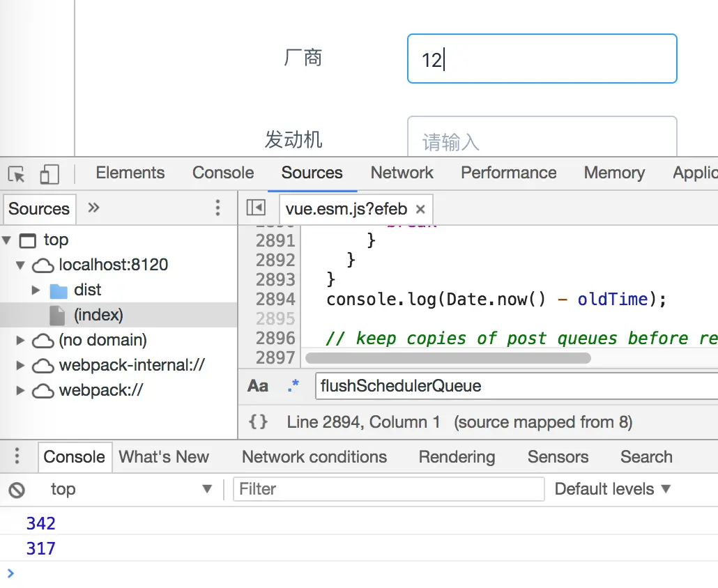Click the pretty print braces icon
The height and width of the screenshot is (588, 718).
click(258, 421)
